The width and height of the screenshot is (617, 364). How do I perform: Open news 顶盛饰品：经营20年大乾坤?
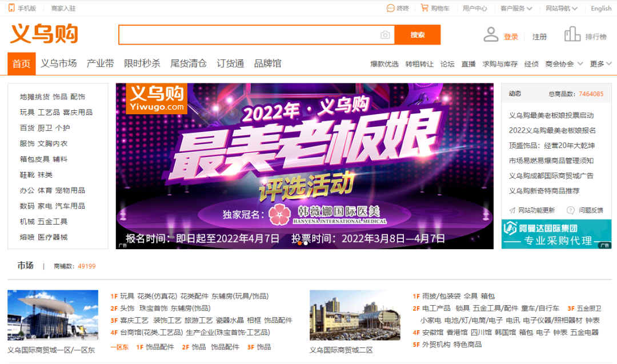click(552, 146)
